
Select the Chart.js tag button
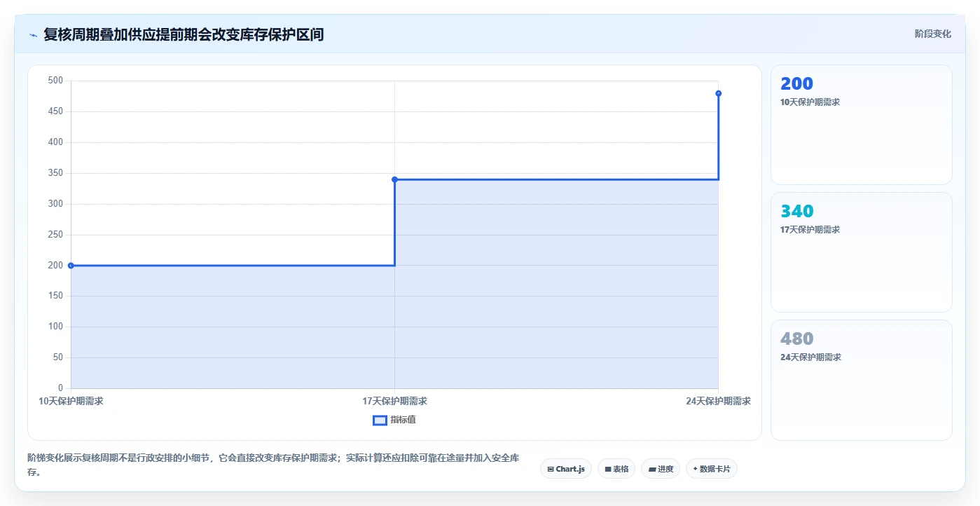(x=566, y=469)
